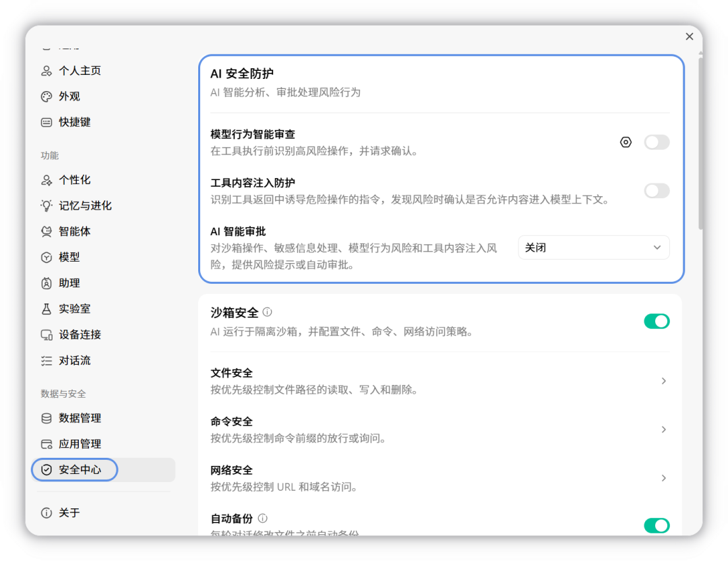Click the 模型 cube icon
Image resolution: width=728 pixels, height=561 pixels.
(x=47, y=258)
